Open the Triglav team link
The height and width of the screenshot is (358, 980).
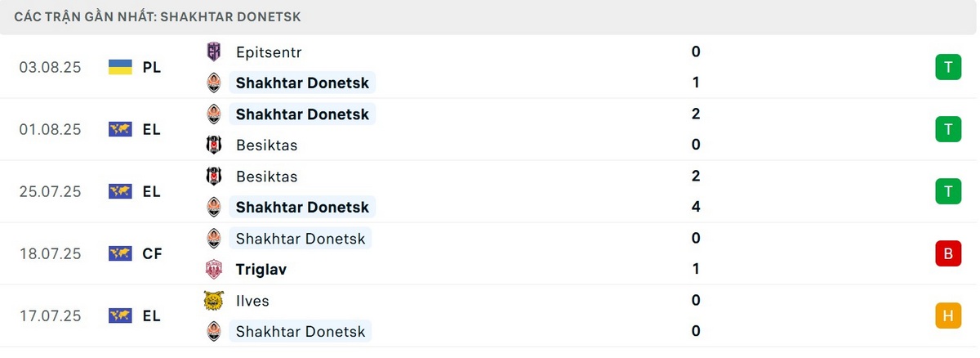261,269
